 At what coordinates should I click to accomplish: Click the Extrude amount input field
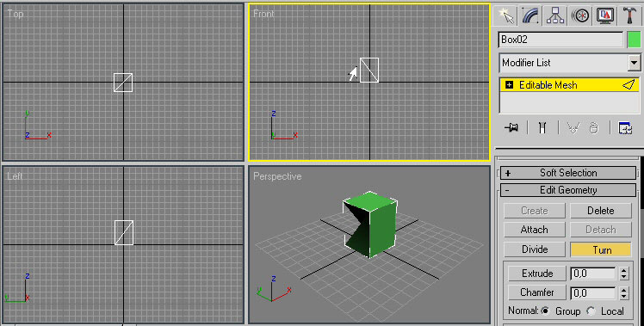coord(593,274)
